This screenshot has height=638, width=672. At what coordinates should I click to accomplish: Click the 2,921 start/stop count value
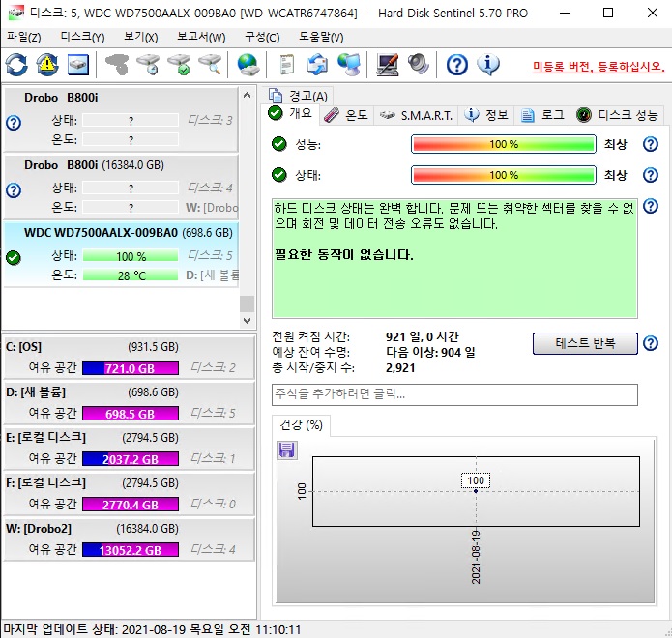400,368
